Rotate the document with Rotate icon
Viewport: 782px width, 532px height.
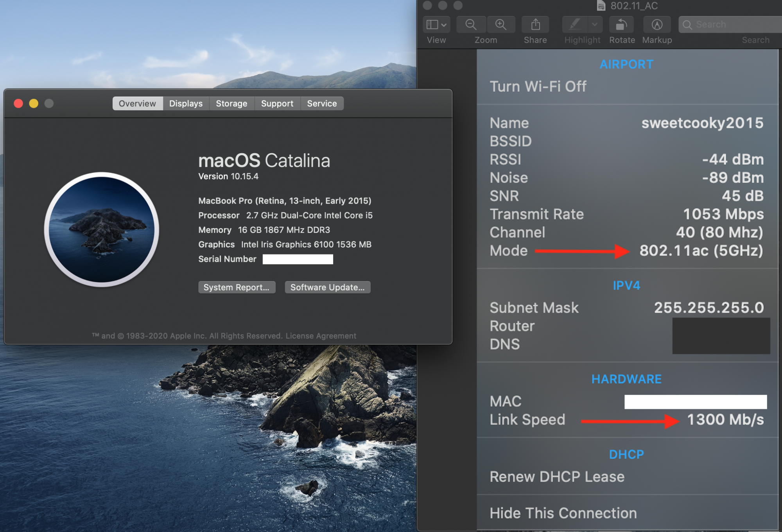[622, 25]
